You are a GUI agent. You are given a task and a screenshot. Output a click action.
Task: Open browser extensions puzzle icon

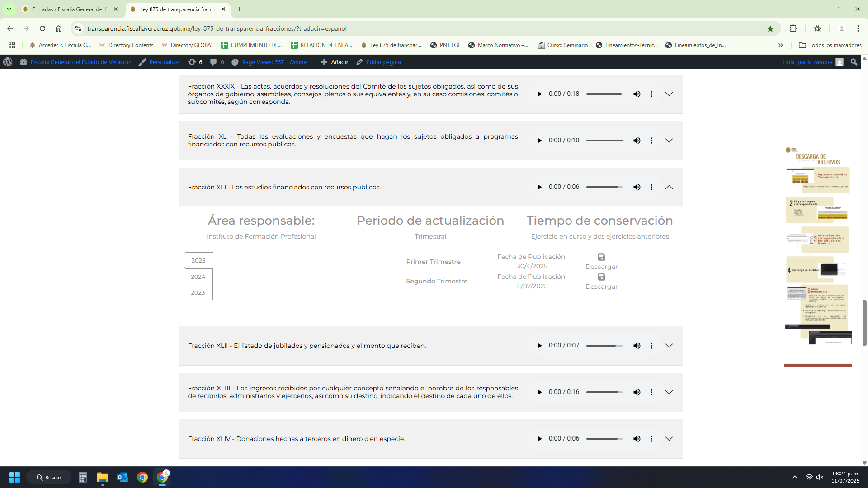[793, 28]
